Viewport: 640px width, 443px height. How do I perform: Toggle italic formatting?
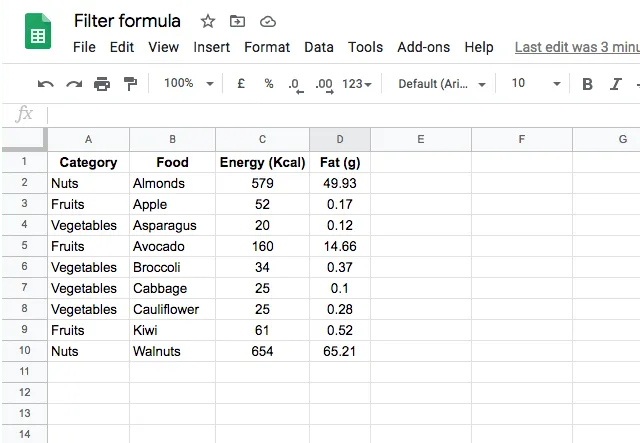(x=616, y=84)
